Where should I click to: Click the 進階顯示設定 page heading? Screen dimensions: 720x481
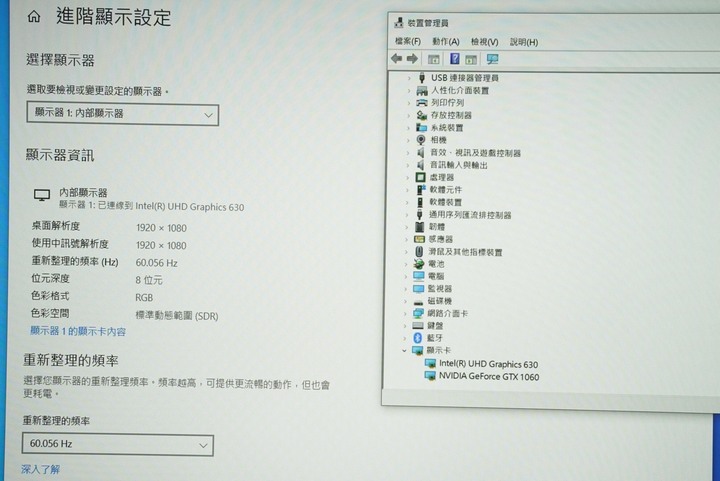pos(113,17)
